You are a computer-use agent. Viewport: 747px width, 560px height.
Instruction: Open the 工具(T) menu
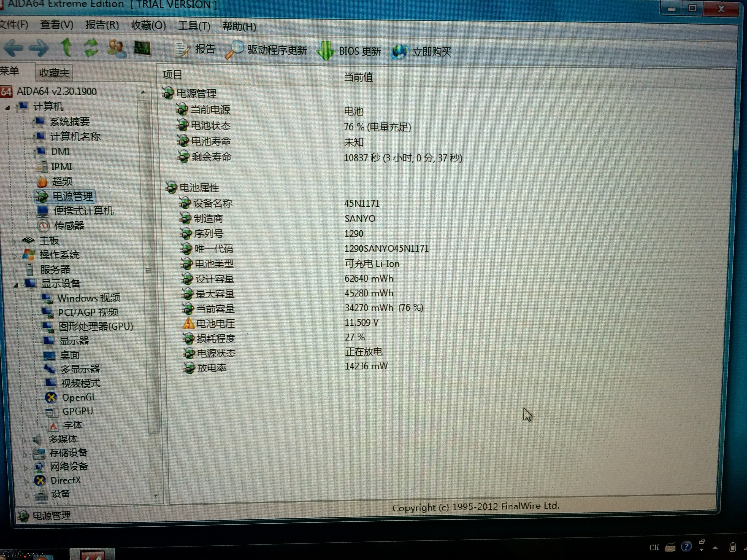click(x=194, y=26)
